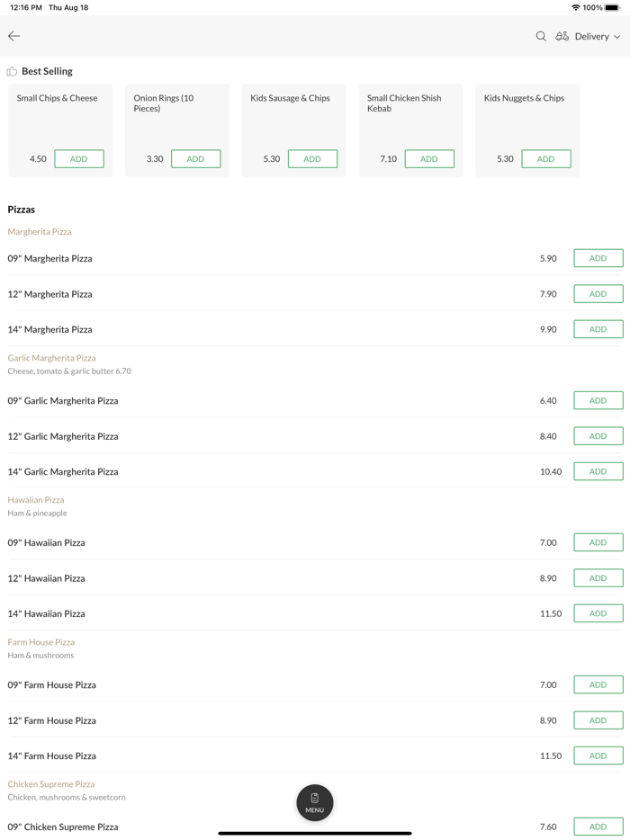Image resolution: width=630 pixels, height=840 pixels.
Task: Add Kids Nuggets & Chips
Action: [x=546, y=159]
